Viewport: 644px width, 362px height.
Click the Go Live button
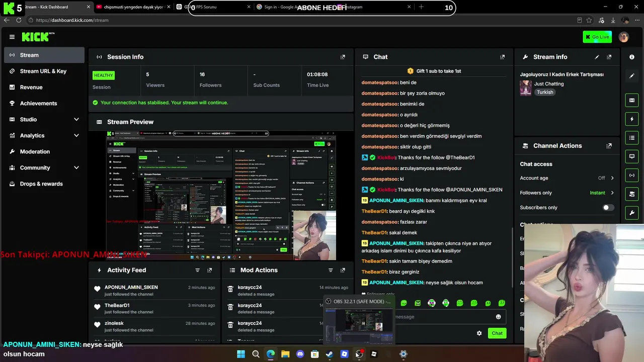597,37
